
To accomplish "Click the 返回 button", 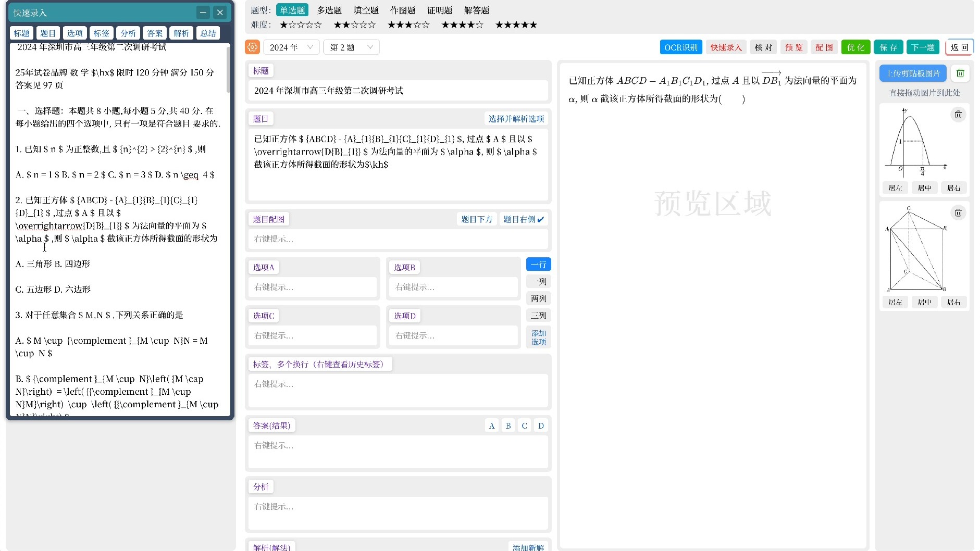I will [x=959, y=47].
